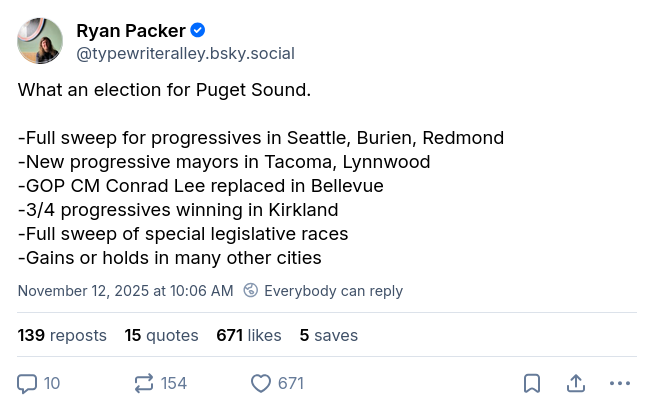Screen dimensions: 654x411
Task: Click the blue verified badge
Action: pos(198,31)
